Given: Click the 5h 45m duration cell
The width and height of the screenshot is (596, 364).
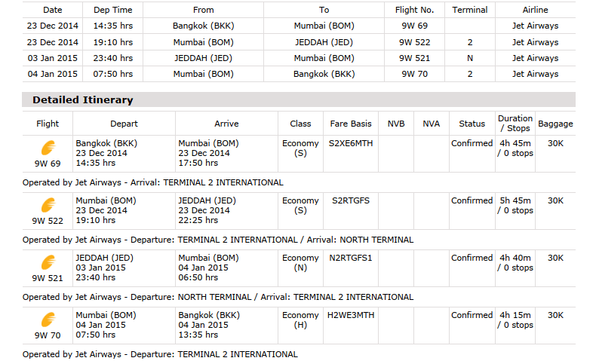Looking at the screenshot, I should click(515, 200).
